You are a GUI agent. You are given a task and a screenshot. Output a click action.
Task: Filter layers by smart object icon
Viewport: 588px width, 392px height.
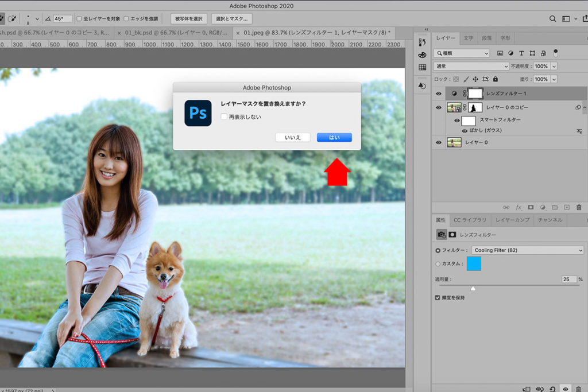(x=543, y=53)
